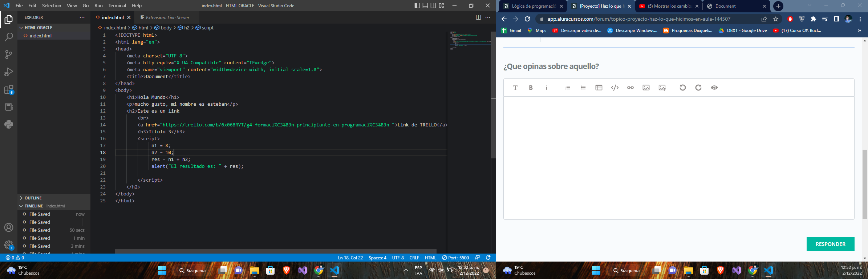The height and width of the screenshot is (279, 868).
Task: Click italic icon in forum editor
Action: tap(547, 88)
